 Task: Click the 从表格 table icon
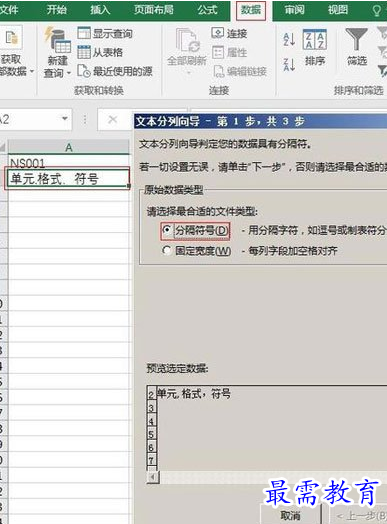[84, 52]
